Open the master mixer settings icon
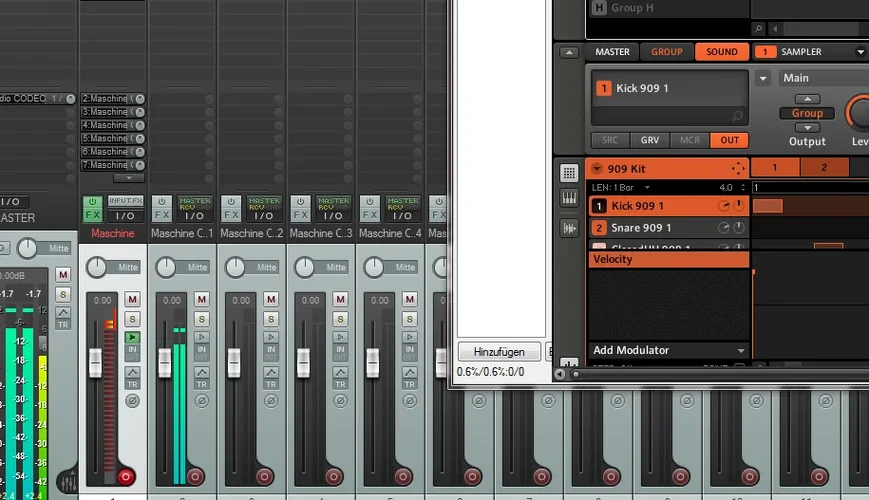The height and width of the screenshot is (500, 869). pos(68,481)
